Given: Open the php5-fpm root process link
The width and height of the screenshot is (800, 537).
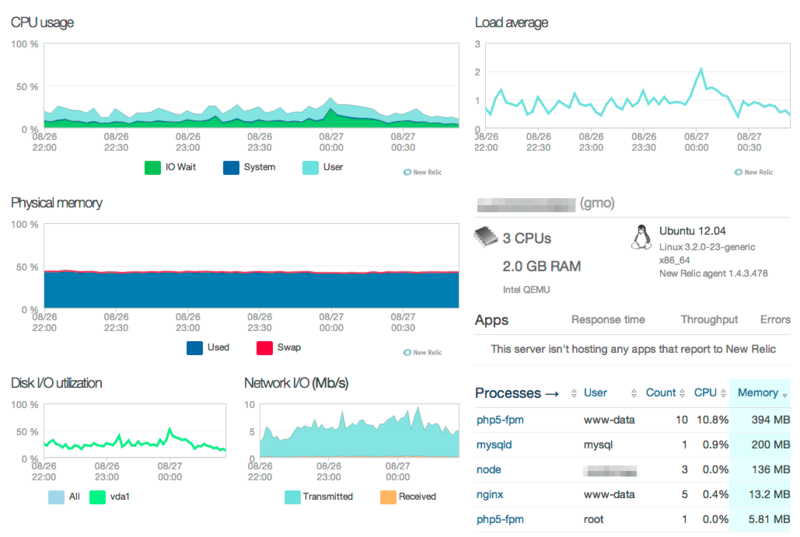Looking at the screenshot, I should click(x=500, y=520).
